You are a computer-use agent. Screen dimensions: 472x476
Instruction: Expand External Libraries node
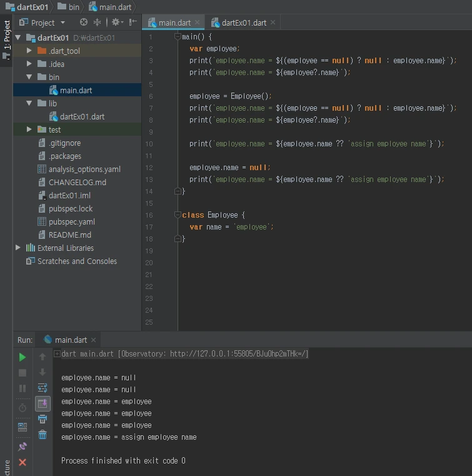click(x=18, y=248)
